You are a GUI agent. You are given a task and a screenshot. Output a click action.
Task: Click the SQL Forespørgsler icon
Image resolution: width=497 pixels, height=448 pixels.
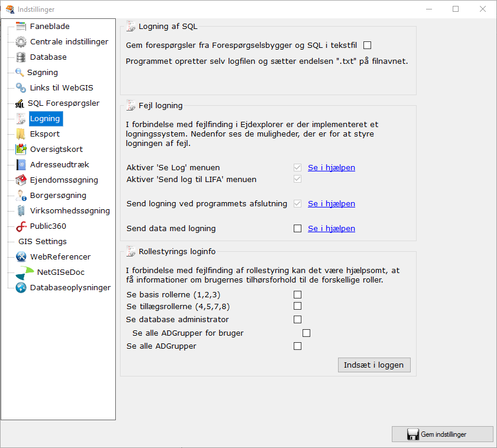[x=20, y=103]
